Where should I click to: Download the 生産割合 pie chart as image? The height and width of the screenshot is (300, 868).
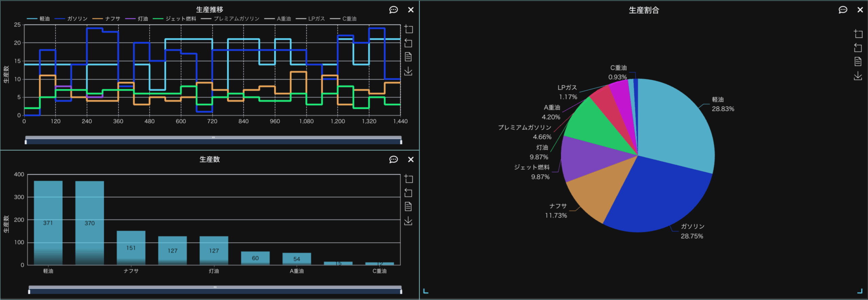point(858,76)
